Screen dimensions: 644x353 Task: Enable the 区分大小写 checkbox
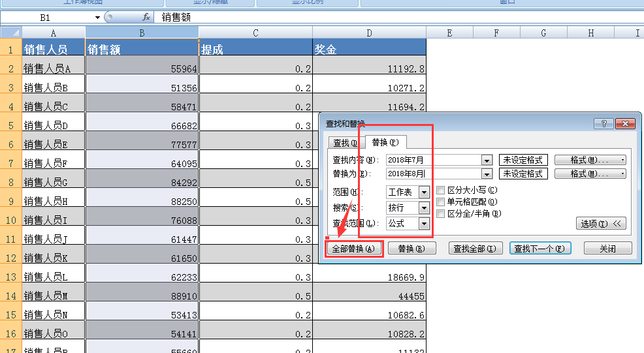441,191
